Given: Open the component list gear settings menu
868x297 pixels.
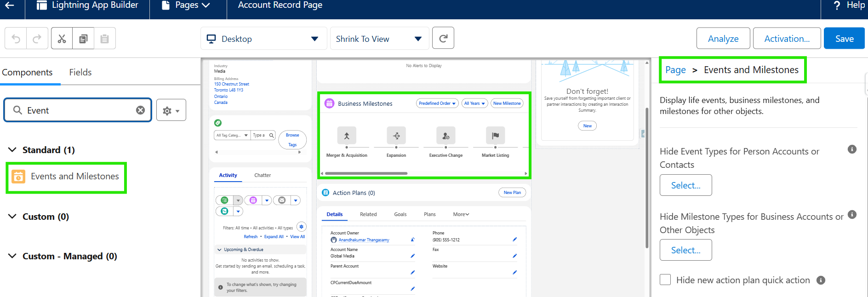Looking at the screenshot, I should tap(171, 110).
